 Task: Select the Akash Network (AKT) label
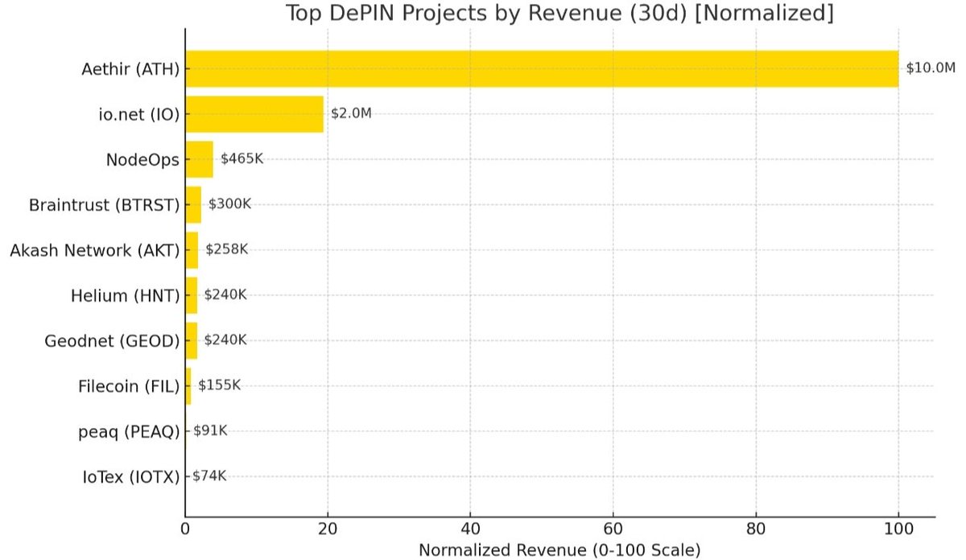point(94,250)
